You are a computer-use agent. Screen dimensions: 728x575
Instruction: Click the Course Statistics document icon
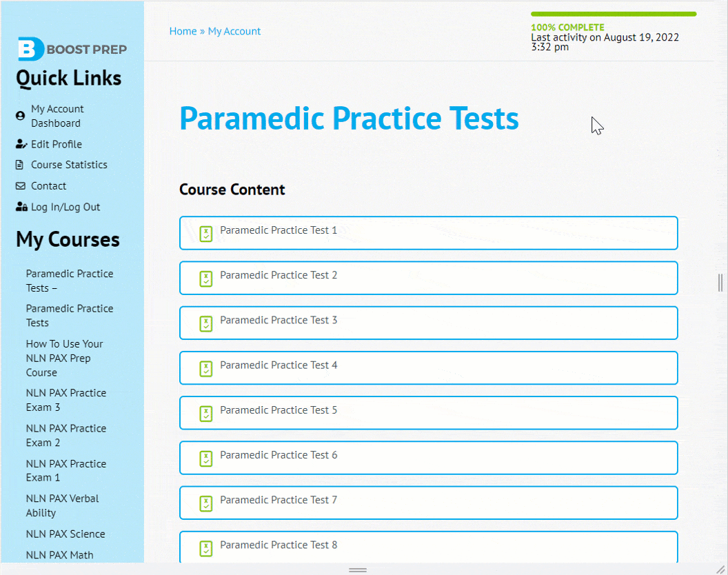point(19,164)
